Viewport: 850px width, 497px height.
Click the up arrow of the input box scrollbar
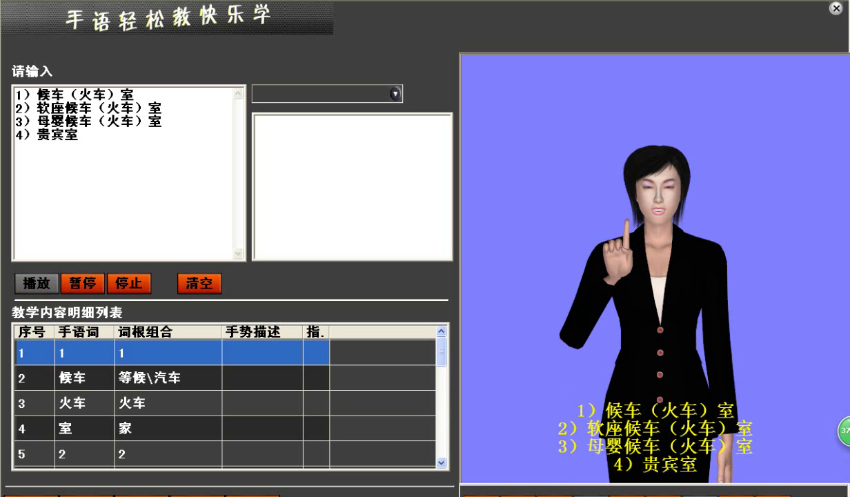point(238,94)
